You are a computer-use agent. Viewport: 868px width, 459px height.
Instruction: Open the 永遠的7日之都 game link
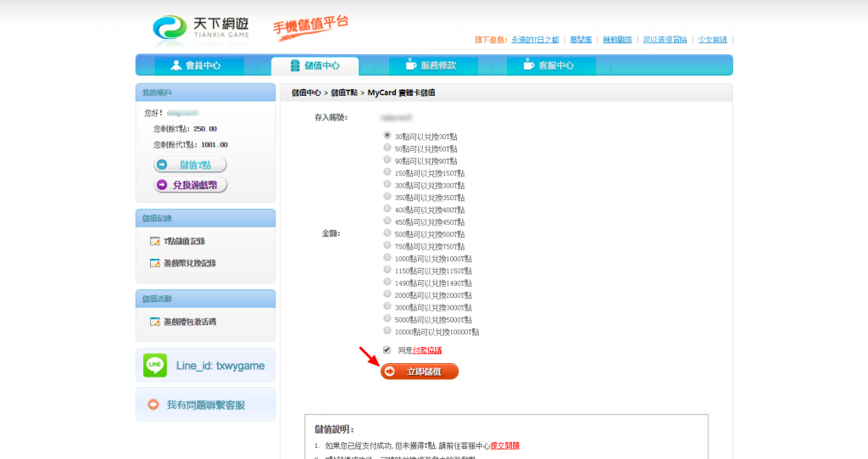pyautogui.click(x=535, y=40)
